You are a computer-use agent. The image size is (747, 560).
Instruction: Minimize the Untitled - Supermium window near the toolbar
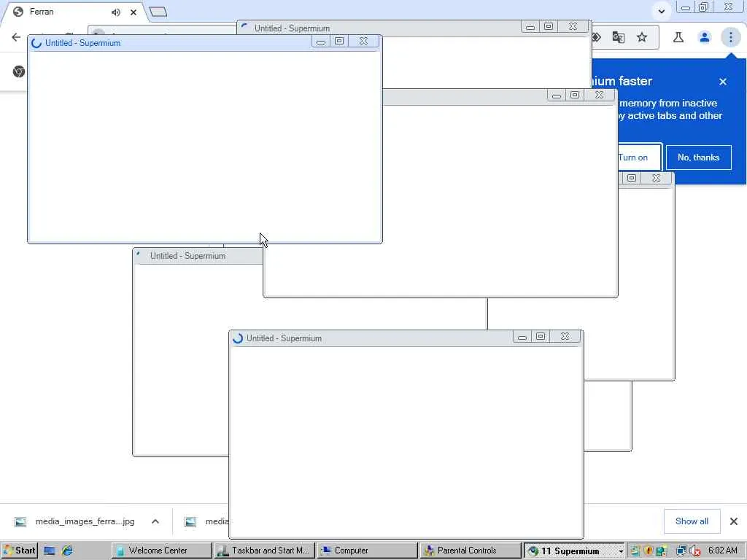click(530, 27)
